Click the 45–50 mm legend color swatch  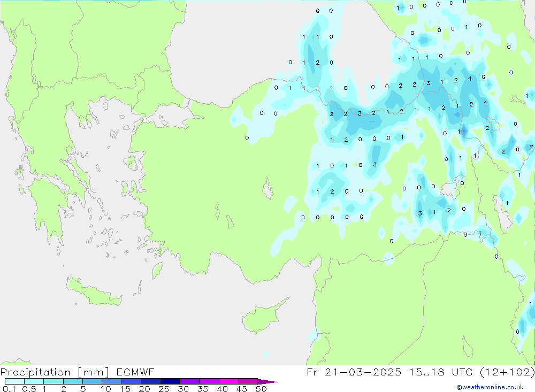248,381
